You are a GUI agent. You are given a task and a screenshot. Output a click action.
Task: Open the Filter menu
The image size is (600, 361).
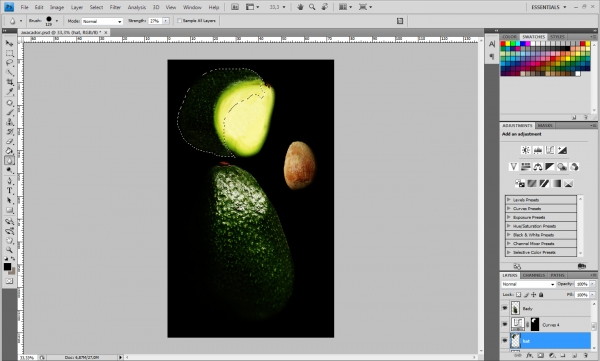115,7
